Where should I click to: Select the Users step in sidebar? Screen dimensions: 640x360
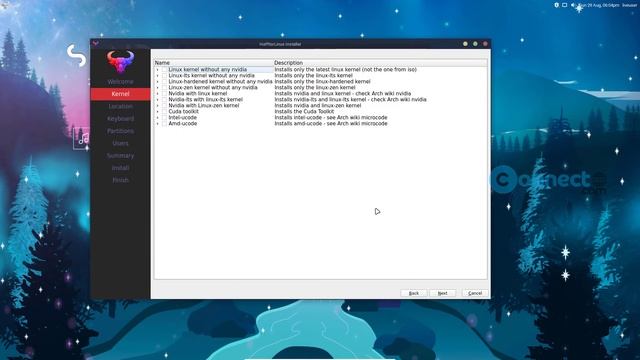(x=120, y=143)
